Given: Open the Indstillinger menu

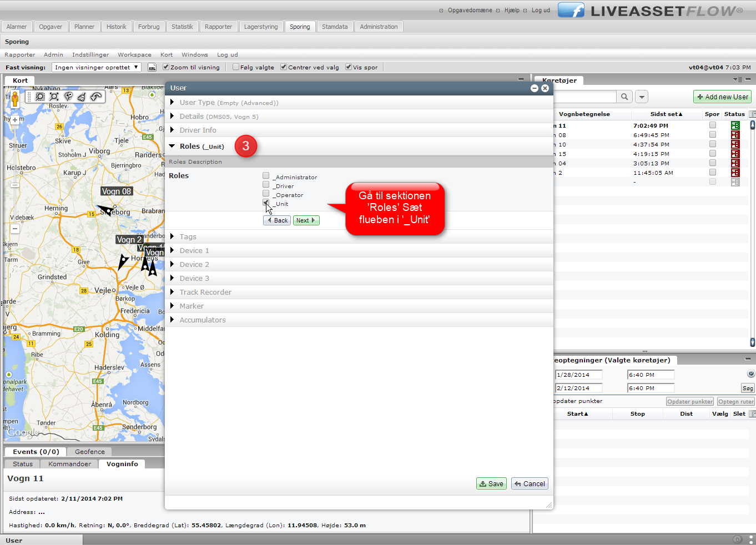Looking at the screenshot, I should [90, 54].
